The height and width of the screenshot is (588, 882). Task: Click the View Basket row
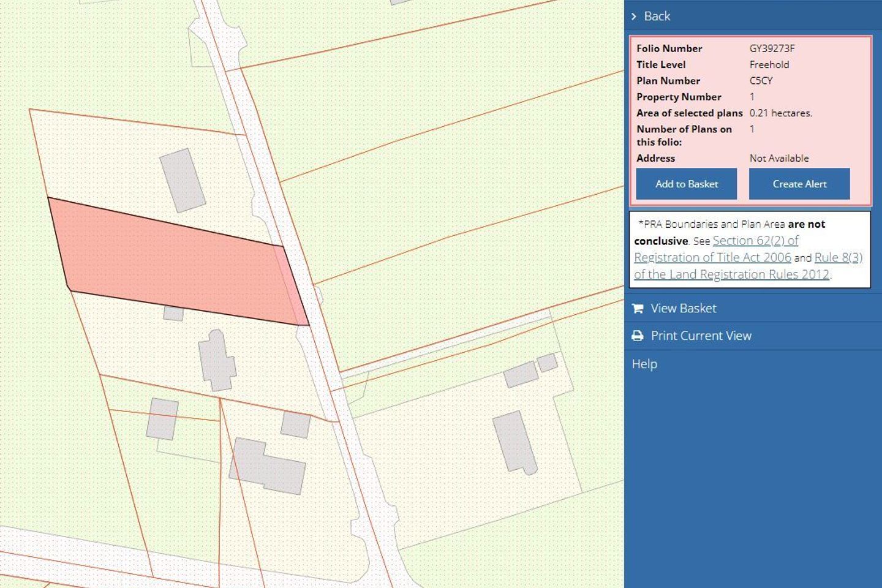pos(684,308)
